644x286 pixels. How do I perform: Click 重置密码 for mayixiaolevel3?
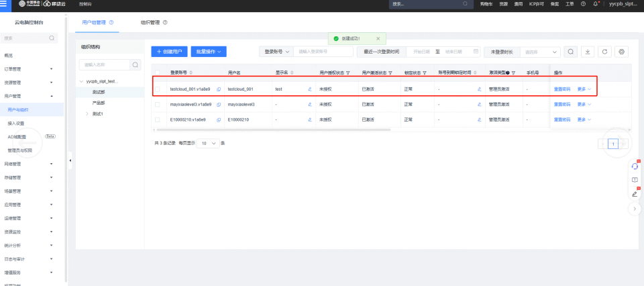click(562, 104)
